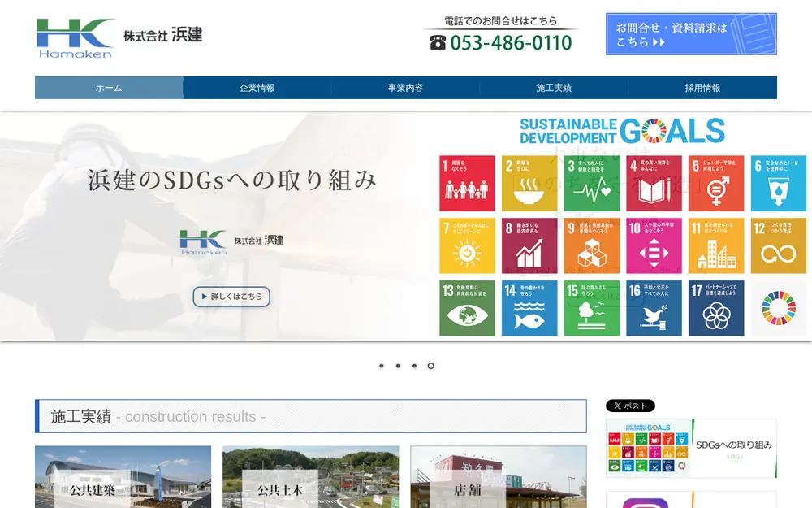Click the SDG color wheel tile
This screenshot has height=508, width=812.
(x=779, y=308)
